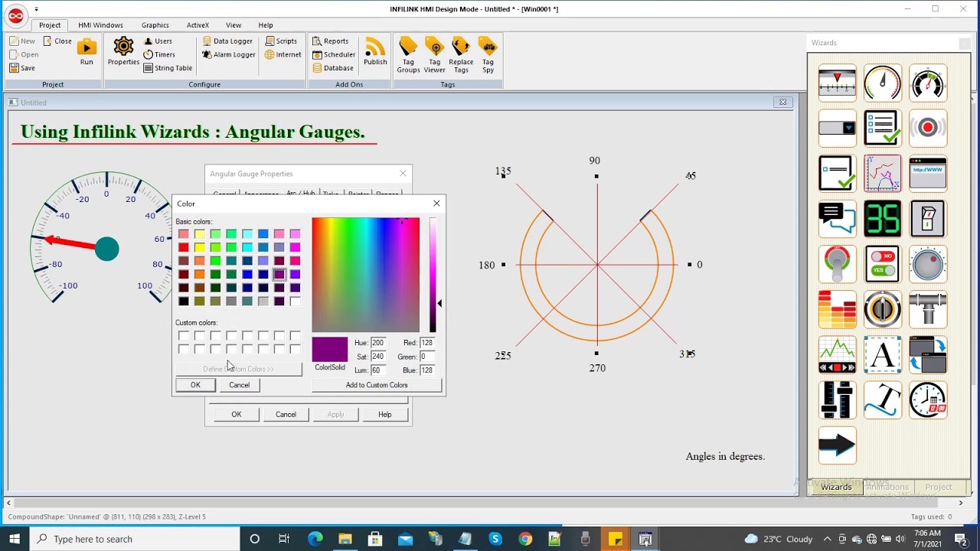Choose the black basic color swatch

pos(183,302)
